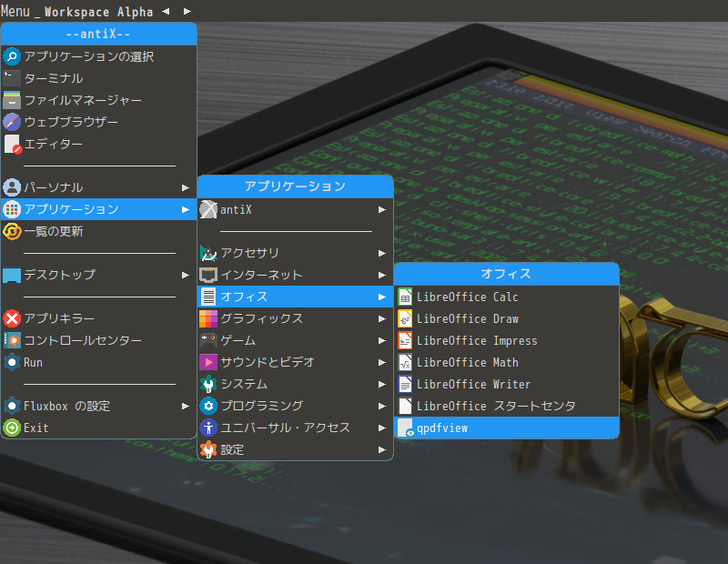Launch LibreOffice Writer from the menu
The image size is (728, 564).
point(507,385)
